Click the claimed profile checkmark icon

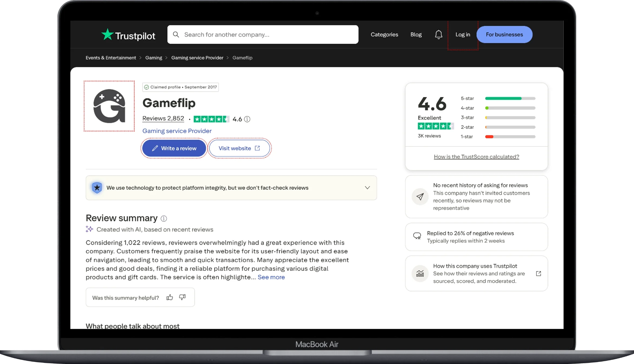coord(147,87)
